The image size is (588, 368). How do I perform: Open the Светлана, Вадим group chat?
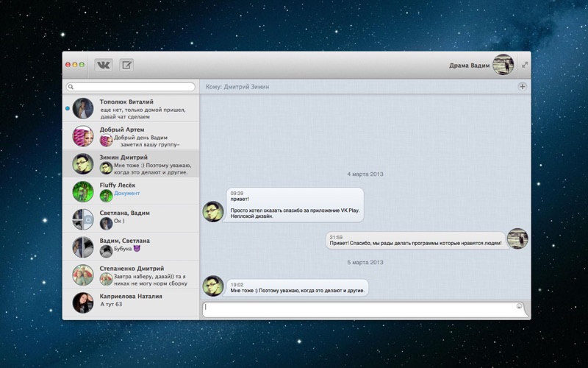(131, 219)
